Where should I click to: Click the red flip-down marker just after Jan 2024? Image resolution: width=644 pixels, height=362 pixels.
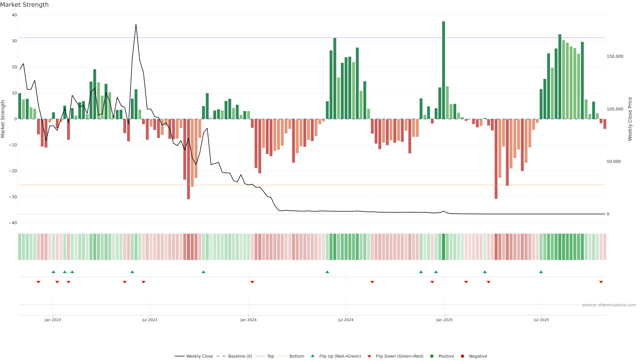252,282
